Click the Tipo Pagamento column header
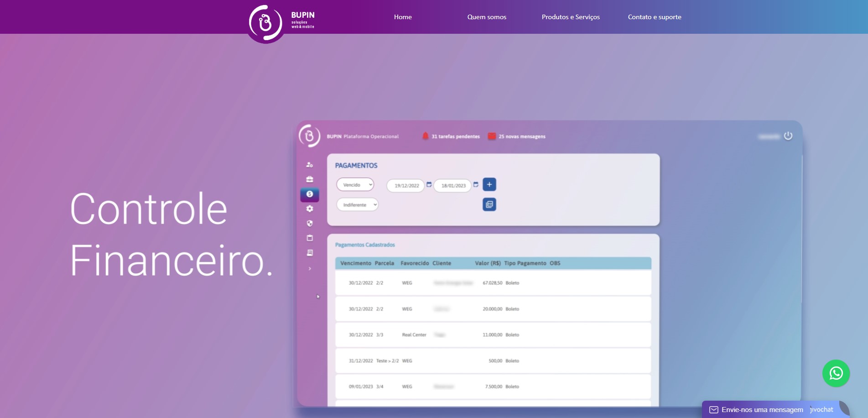The width and height of the screenshot is (868, 418). pos(525,263)
